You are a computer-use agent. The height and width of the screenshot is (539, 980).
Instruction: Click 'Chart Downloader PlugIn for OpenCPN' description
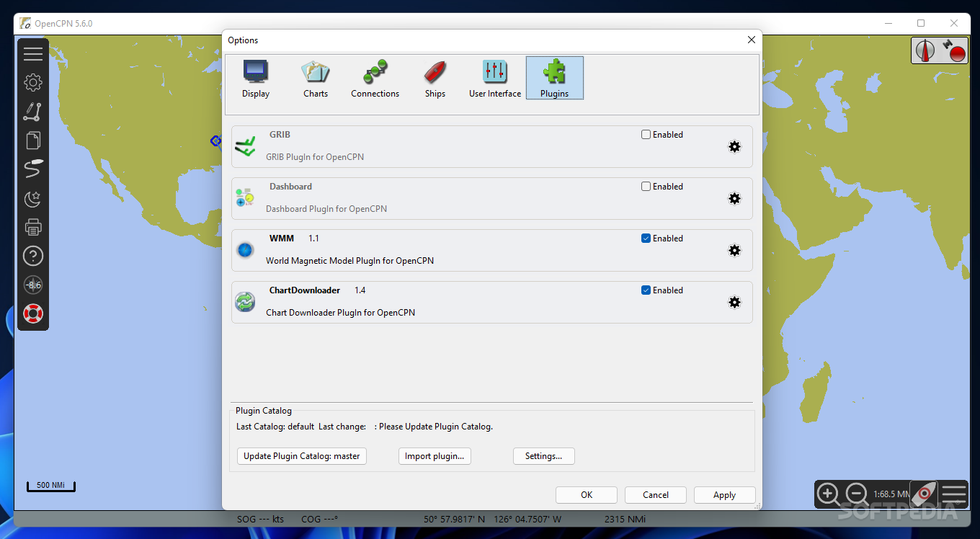[x=340, y=313]
